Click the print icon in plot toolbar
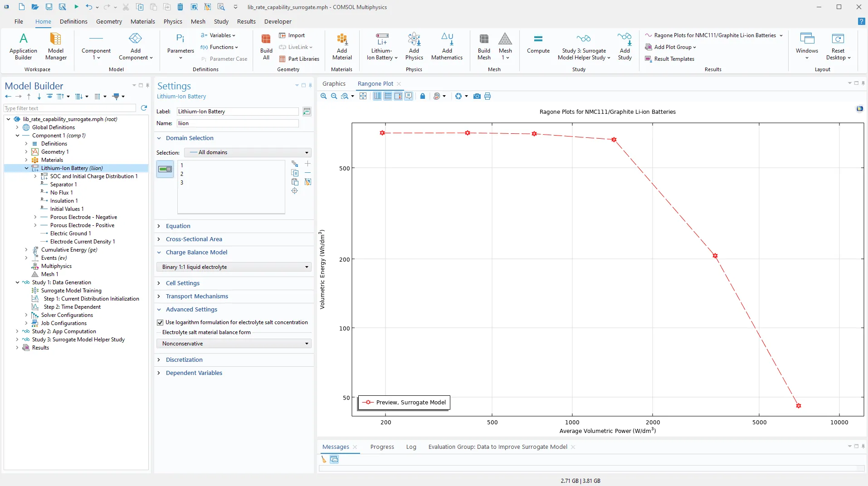Viewport: 868px width, 486px height. click(x=488, y=96)
